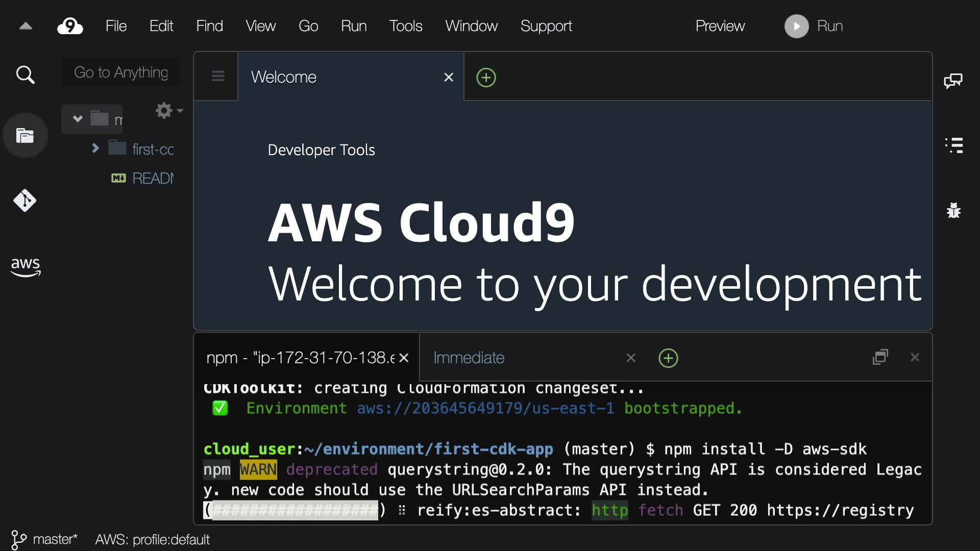This screenshot has height=551, width=980.
Task: Open the Environment file tree panel
Action: [25, 136]
